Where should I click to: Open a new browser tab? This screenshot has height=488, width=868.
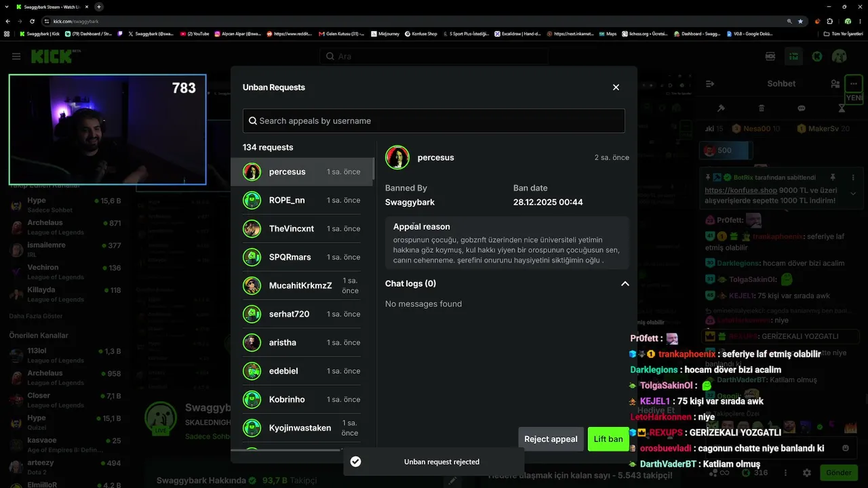[99, 7]
